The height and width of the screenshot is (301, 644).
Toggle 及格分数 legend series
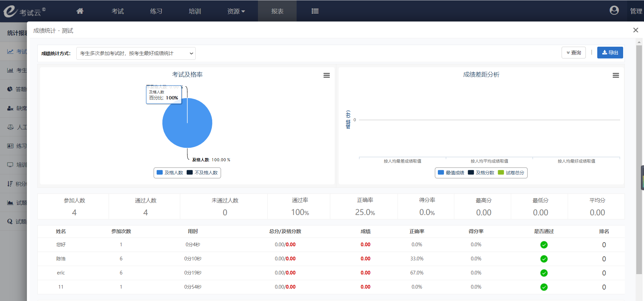pyautogui.click(x=481, y=173)
